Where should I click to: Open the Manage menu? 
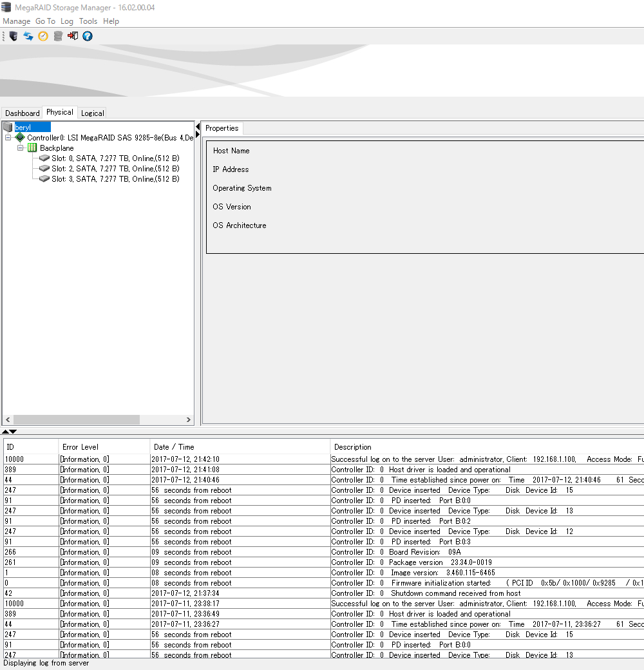click(17, 21)
